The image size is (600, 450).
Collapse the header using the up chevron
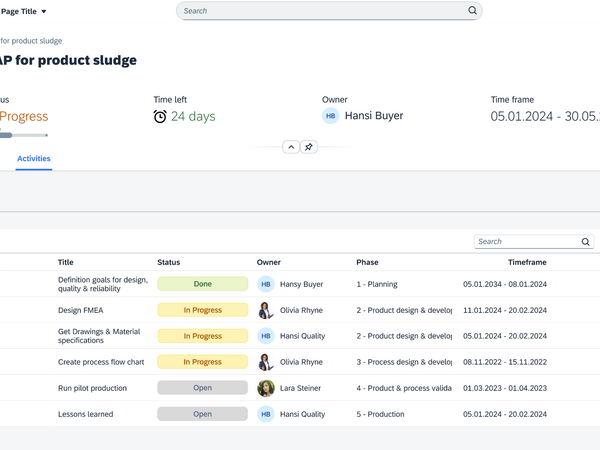(290, 147)
